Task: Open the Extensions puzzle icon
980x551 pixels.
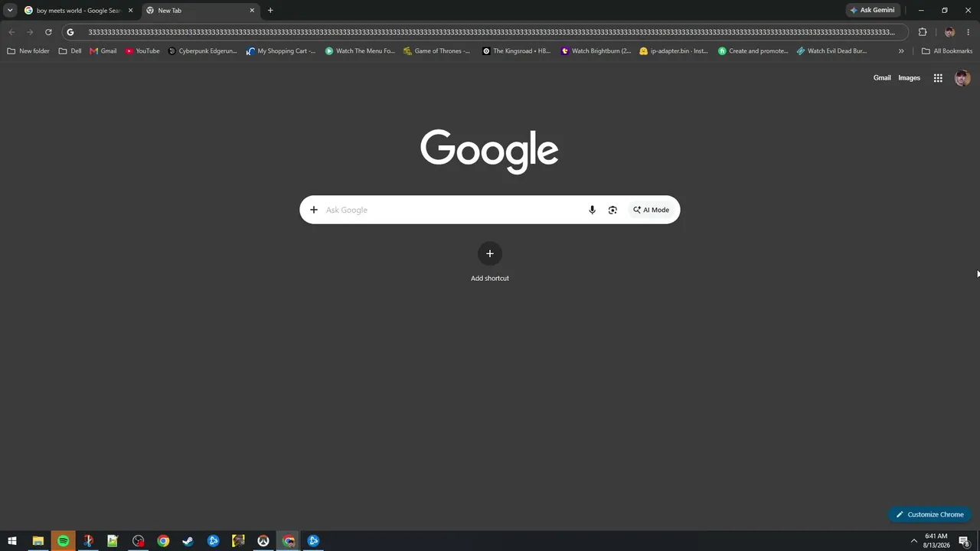Action: pyautogui.click(x=923, y=32)
